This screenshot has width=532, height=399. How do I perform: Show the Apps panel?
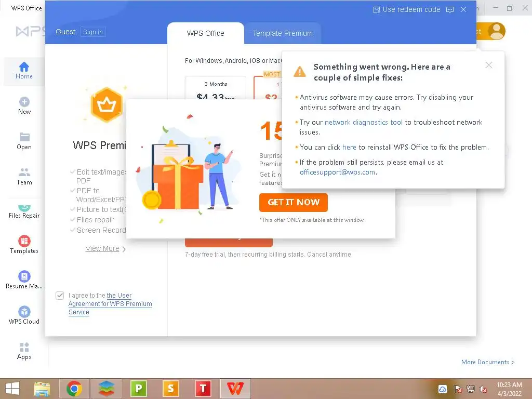coord(24,351)
